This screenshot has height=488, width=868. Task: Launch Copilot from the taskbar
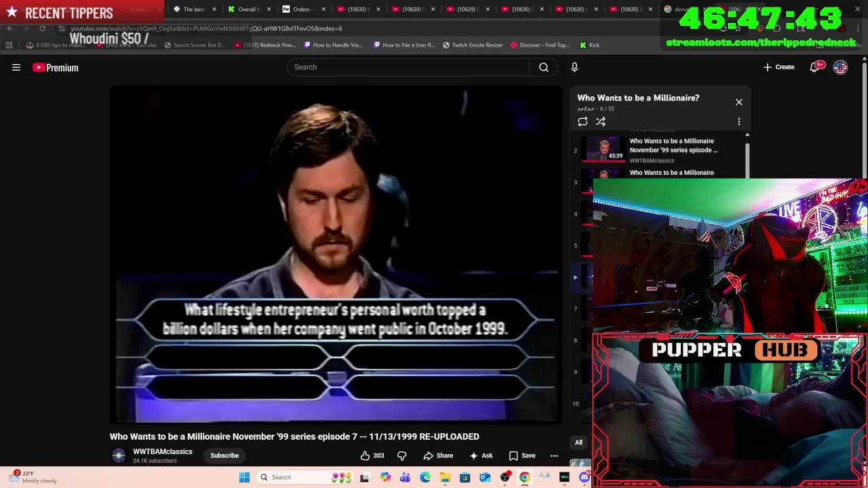tap(386, 477)
